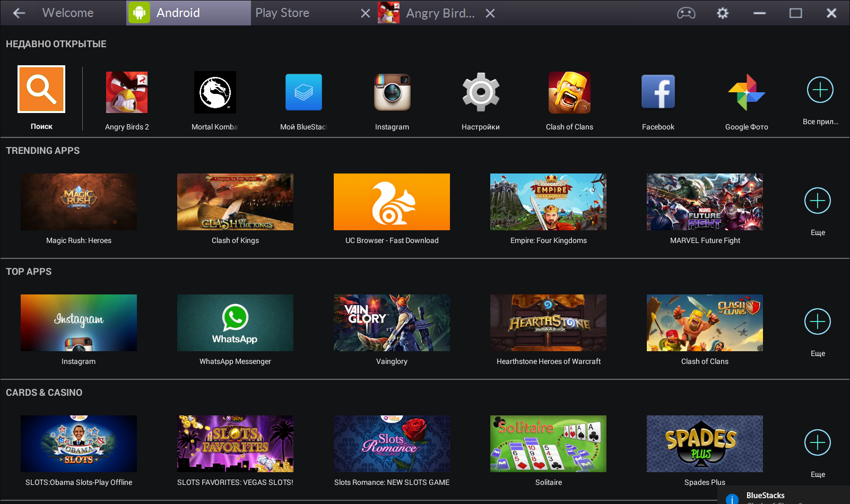Open Настройки settings gear app
850x504 pixels.
(x=481, y=92)
